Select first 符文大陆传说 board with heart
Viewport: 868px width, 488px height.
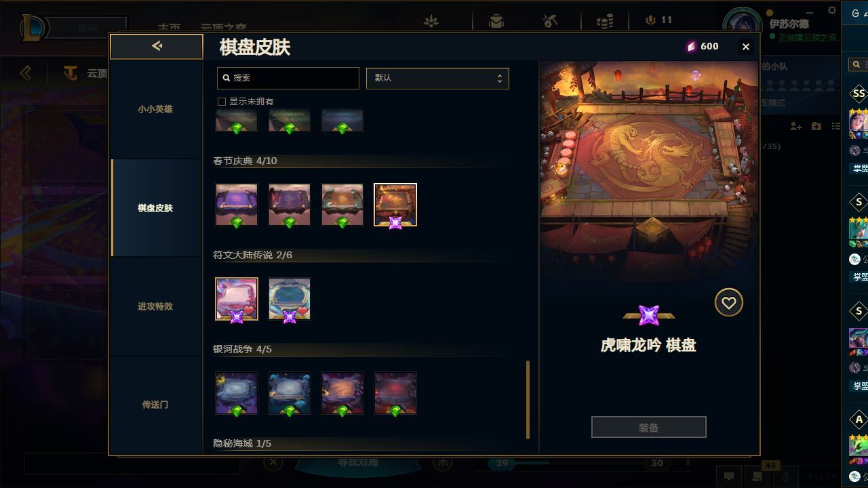(237, 299)
